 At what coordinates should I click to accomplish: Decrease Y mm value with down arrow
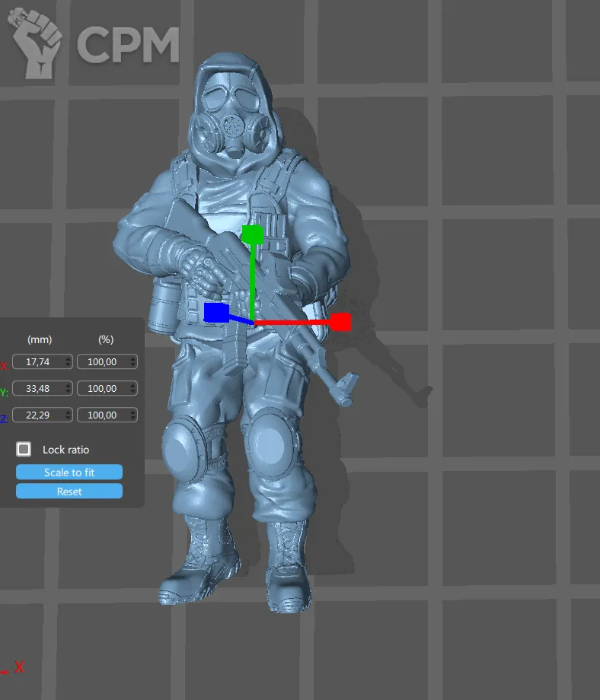click(x=69, y=392)
